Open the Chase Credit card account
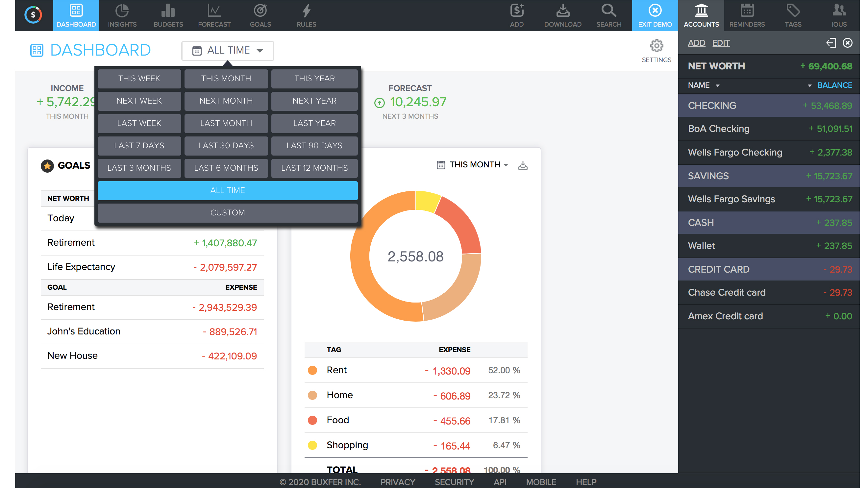 pos(769,292)
